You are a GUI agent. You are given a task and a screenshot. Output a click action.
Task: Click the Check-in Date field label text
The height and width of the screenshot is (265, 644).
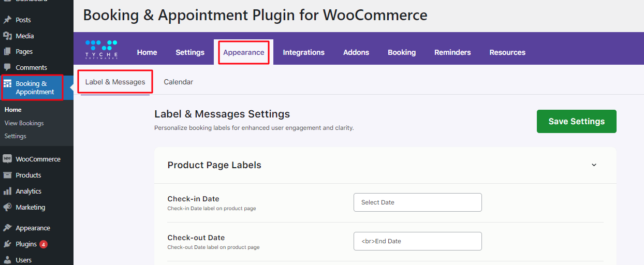[x=193, y=199]
